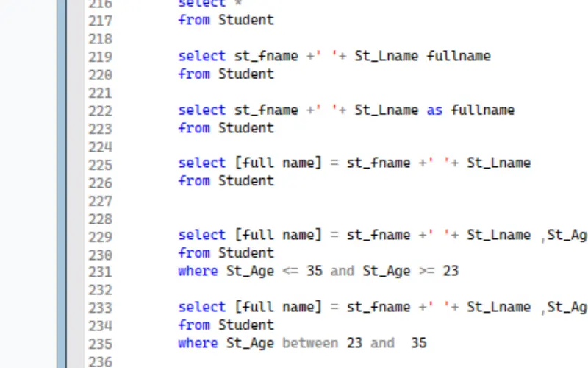This screenshot has width=588, height=368.
Task: Click line number 229 in the gutter
Action: (x=100, y=237)
